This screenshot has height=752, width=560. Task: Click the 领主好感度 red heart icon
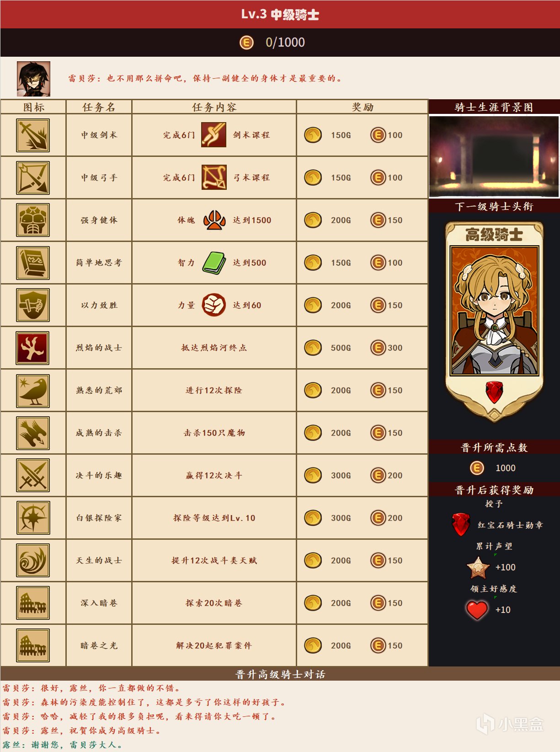[x=477, y=610]
